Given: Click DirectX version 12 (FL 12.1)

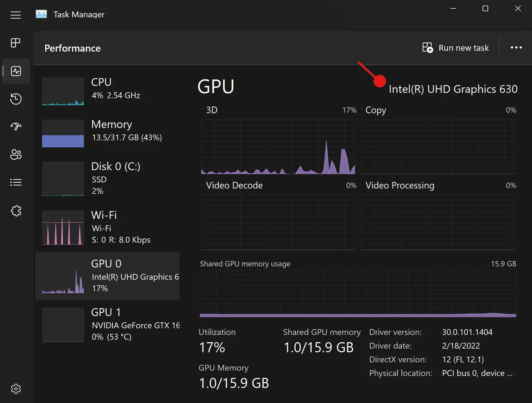Looking at the screenshot, I should click(463, 359).
